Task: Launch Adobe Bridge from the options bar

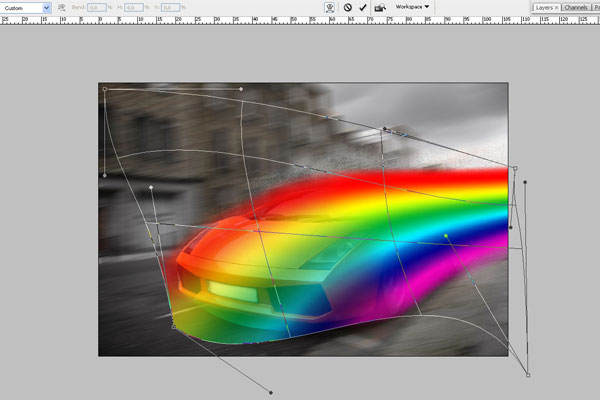Action: tap(380, 7)
